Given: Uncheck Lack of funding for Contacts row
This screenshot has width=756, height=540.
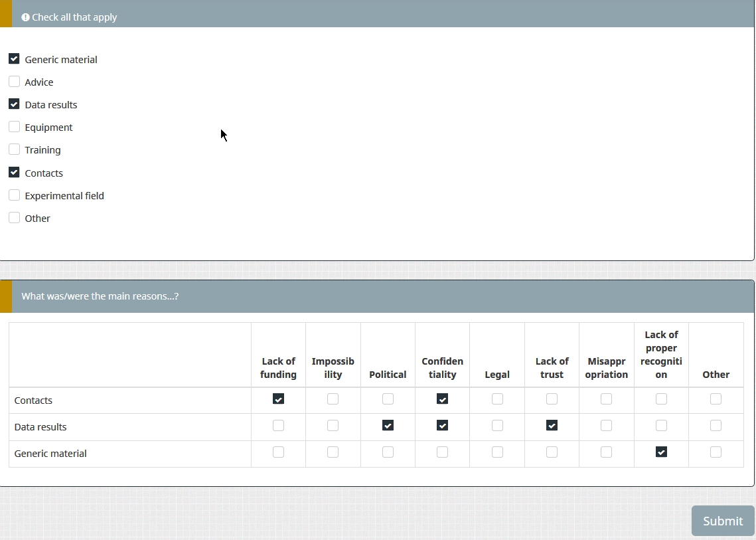Looking at the screenshot, I should click(x=278, y=399).
